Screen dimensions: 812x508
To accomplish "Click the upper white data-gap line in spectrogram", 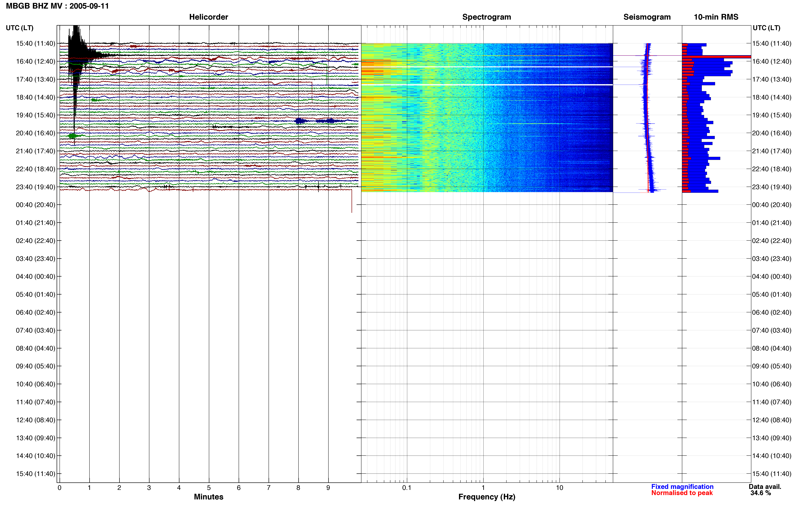I will [x=487, y=67].
